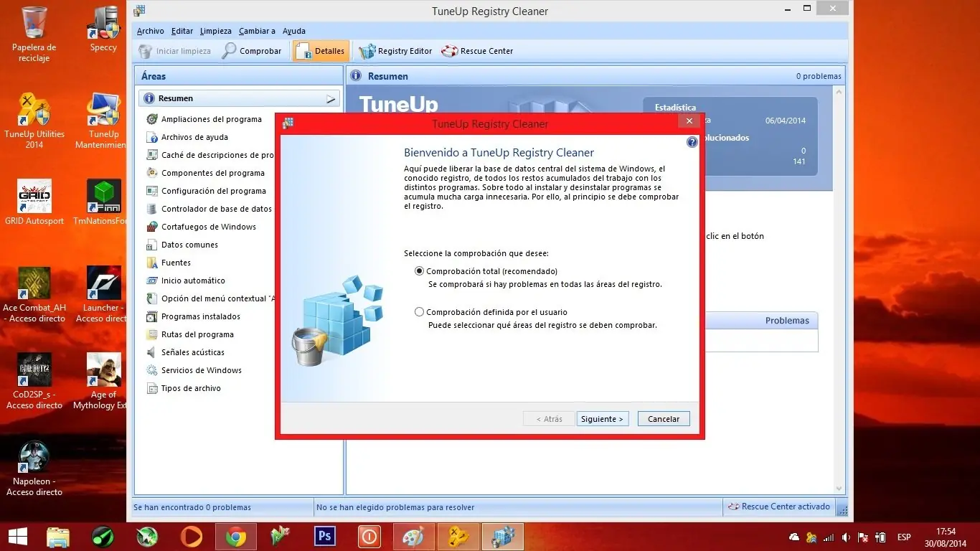Click the down arrow of Resumen scrollbar
This screenshot has height=551, width=980.
(839, 488)
